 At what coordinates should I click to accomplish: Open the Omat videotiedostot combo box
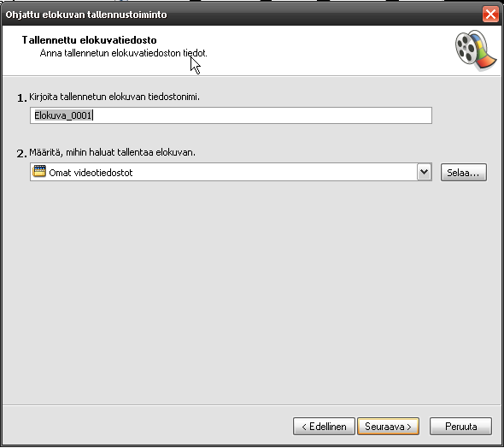[231, 172]
